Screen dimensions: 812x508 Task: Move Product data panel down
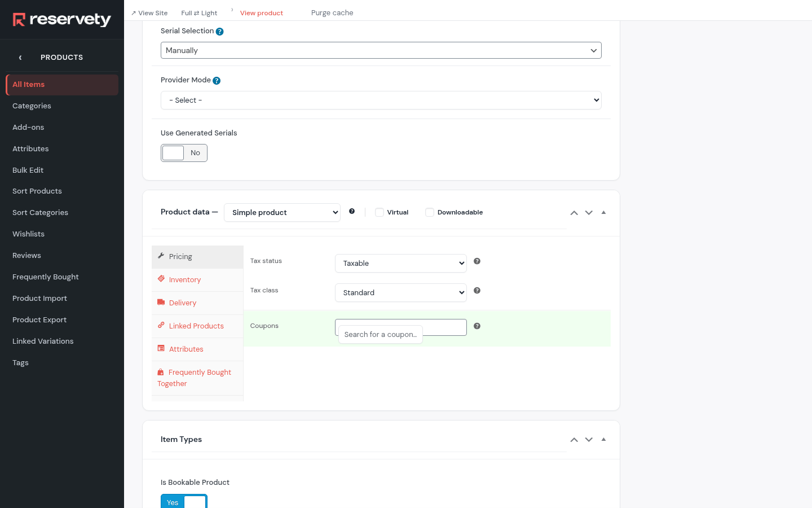[589, 213]
